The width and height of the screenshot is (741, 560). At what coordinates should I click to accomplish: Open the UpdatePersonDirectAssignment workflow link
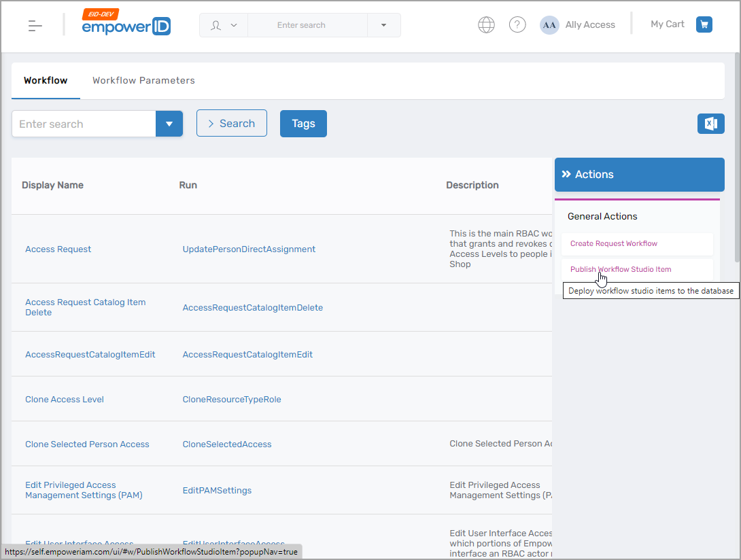tap(248, 249)
